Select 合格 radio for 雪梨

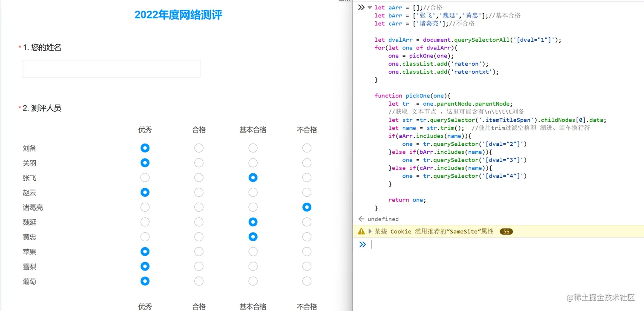point(199,267)
